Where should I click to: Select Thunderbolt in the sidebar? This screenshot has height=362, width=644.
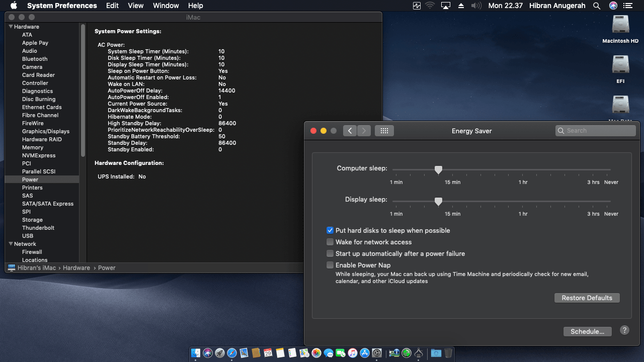coord(38,228)
